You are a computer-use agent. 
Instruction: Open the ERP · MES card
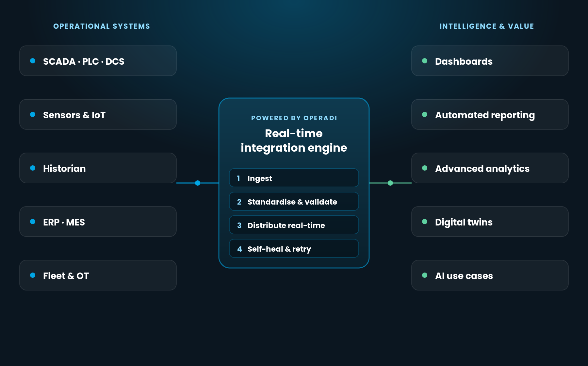coord(98,222)
